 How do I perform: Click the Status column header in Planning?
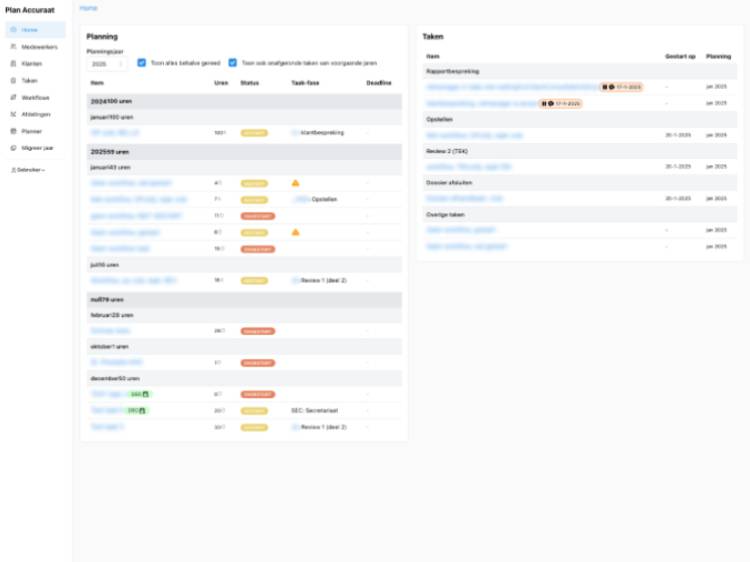coord(250,82)
